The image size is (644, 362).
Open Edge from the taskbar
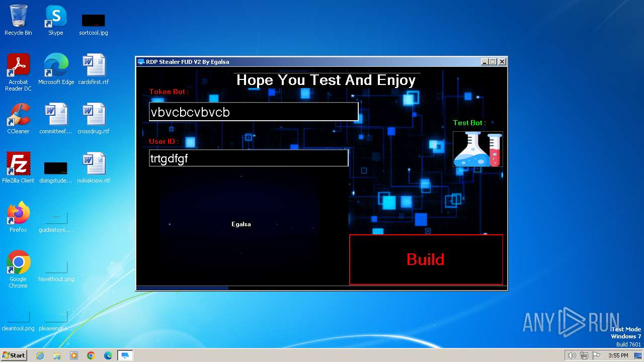click(108, 355)
